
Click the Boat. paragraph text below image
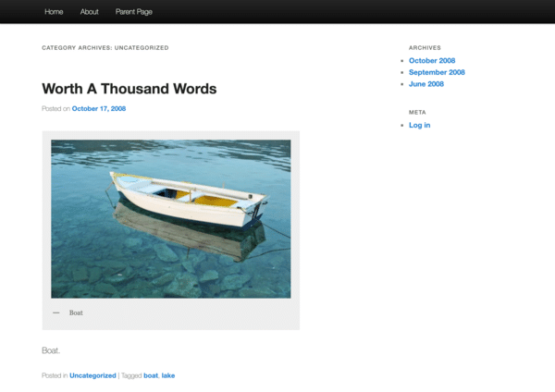[51, 350]
